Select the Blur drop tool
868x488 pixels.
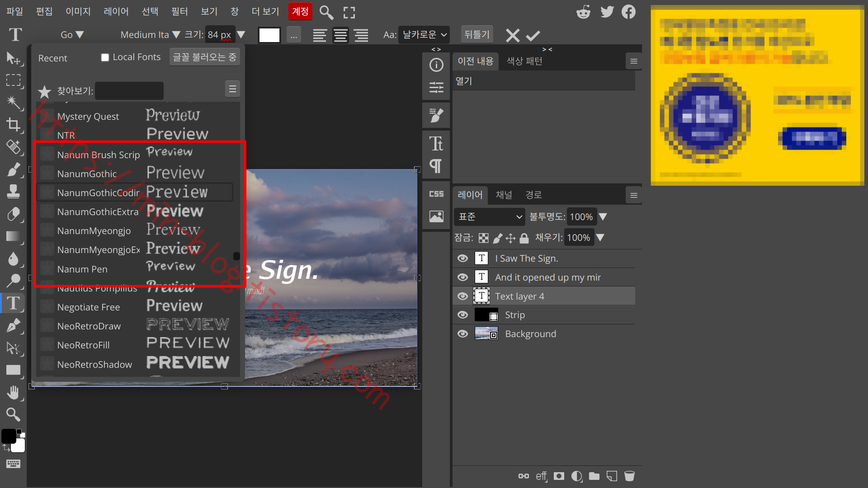click(x=13, y=258)
